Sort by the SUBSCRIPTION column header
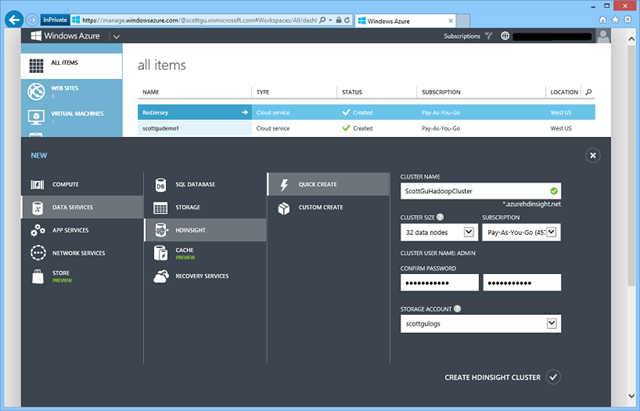The height and width of the screenshot is (411, 640). tap(441, 92)
